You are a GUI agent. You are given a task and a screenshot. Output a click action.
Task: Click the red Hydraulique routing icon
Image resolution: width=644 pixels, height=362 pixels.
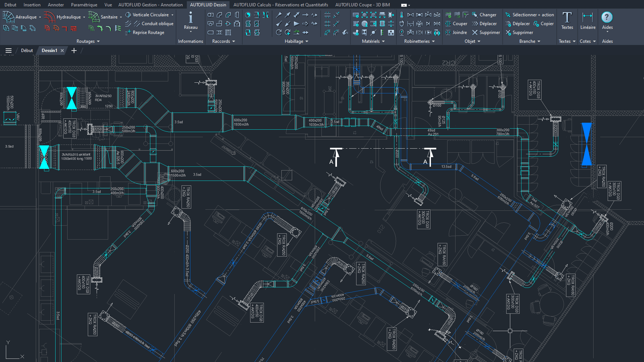[x=49, y=17]
